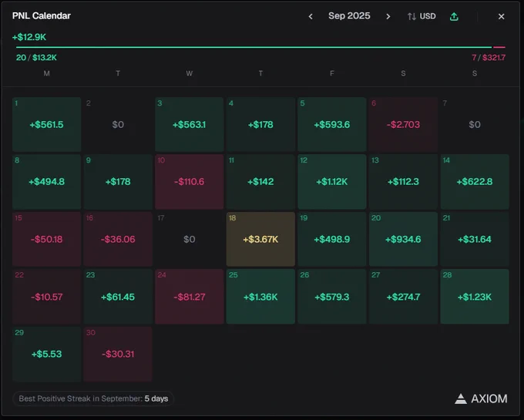Select day 1 cell with +$561.5
The image size is (524, 420).
click(46, 124)
